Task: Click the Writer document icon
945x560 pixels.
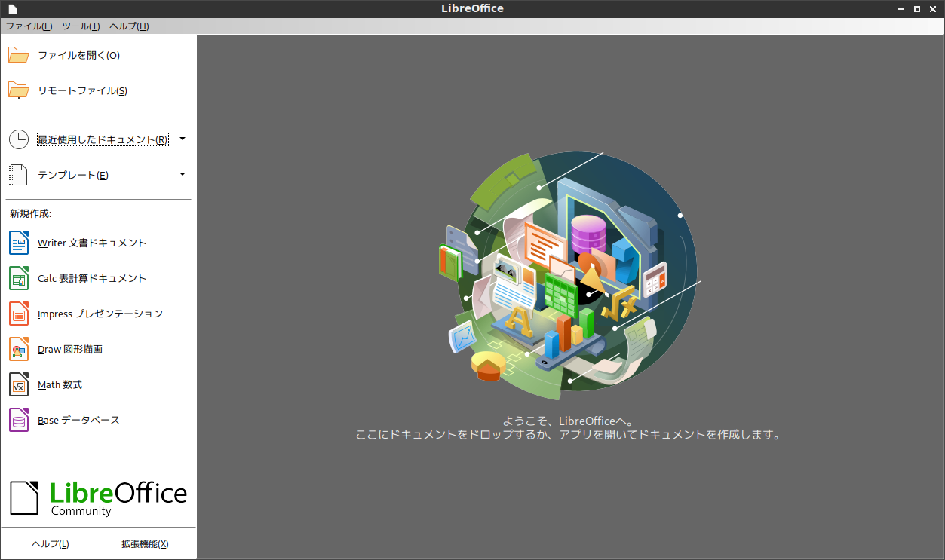Action: tap(19, 243)
